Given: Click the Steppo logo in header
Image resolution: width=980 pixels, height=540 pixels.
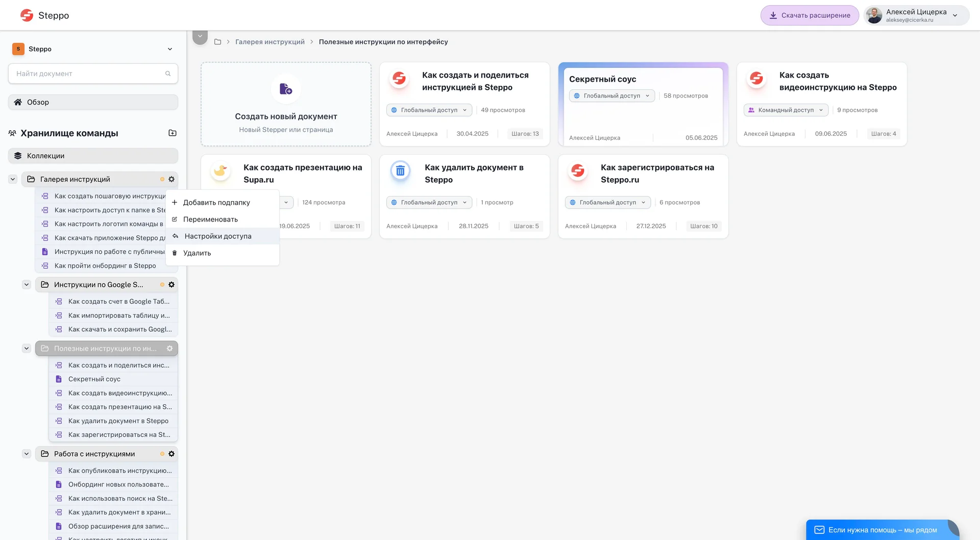Looking at the screenshot, I should [x=44, y=15].
